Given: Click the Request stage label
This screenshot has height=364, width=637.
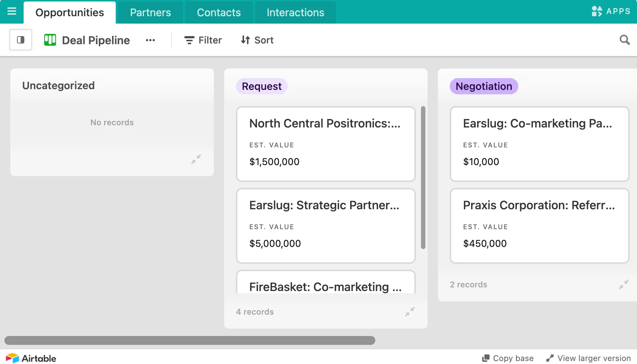Looking at the screenshot, I should [x=262, y=86].
